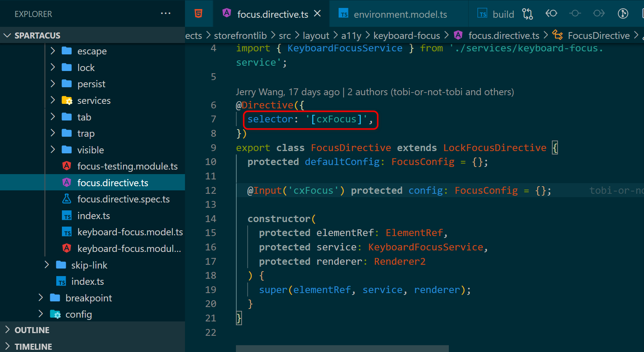Open Explorer more actions ellipsis menu
This screenshot has width=644, height=352.
click(165, 14)
